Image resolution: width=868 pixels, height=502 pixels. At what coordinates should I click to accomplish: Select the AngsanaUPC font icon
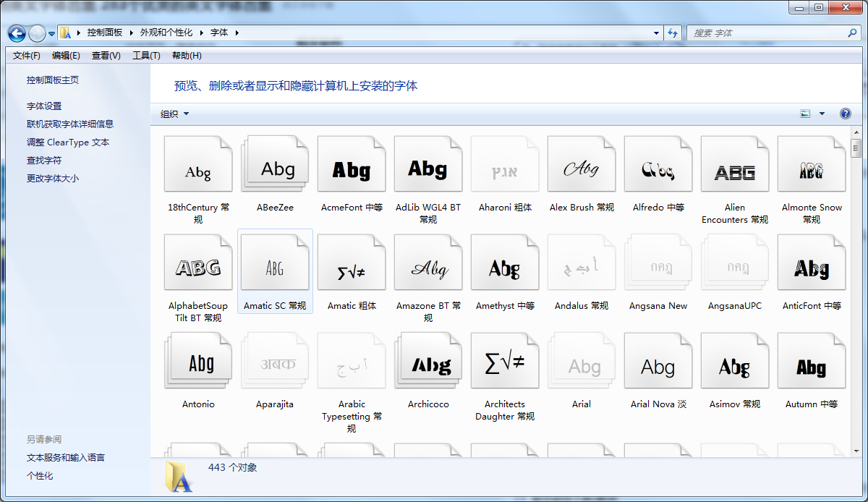(x=735, y=263)
